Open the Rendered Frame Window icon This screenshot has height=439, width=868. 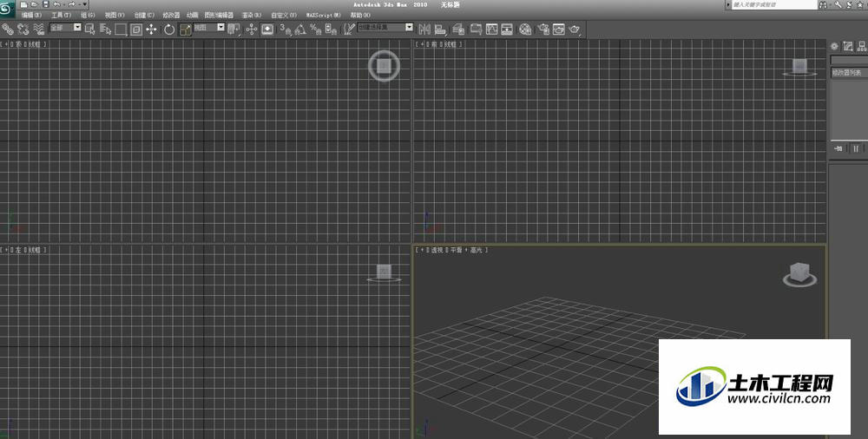[x=558, y=29]
